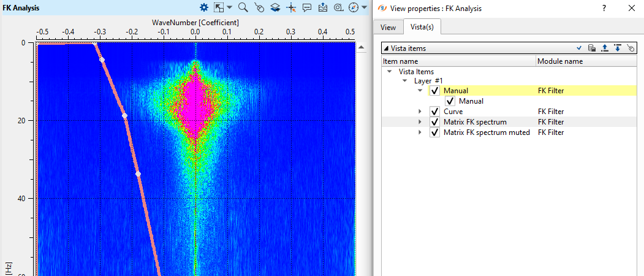Open the compass orientation dropdown arrow

[364, 8]
